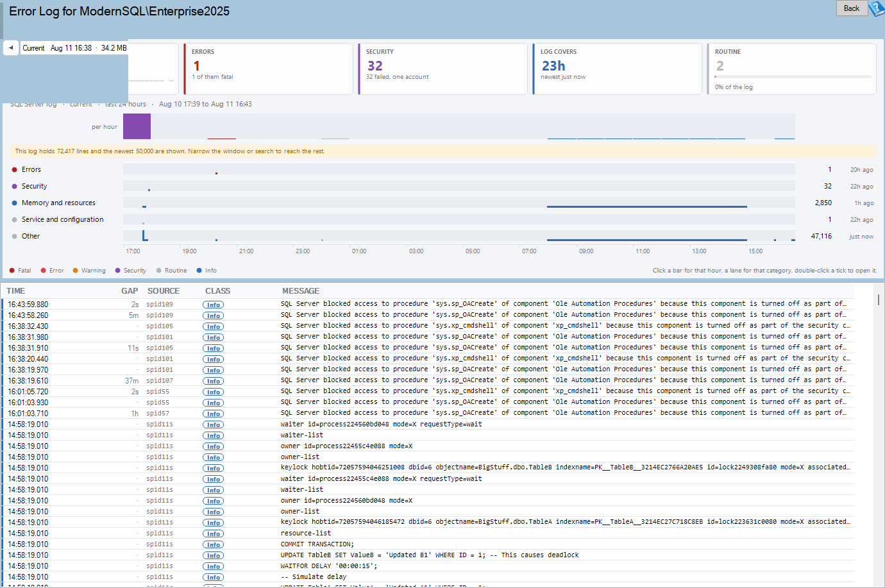
Task: Sort by the SOURCE column header
Action: (x=164, y=291)
